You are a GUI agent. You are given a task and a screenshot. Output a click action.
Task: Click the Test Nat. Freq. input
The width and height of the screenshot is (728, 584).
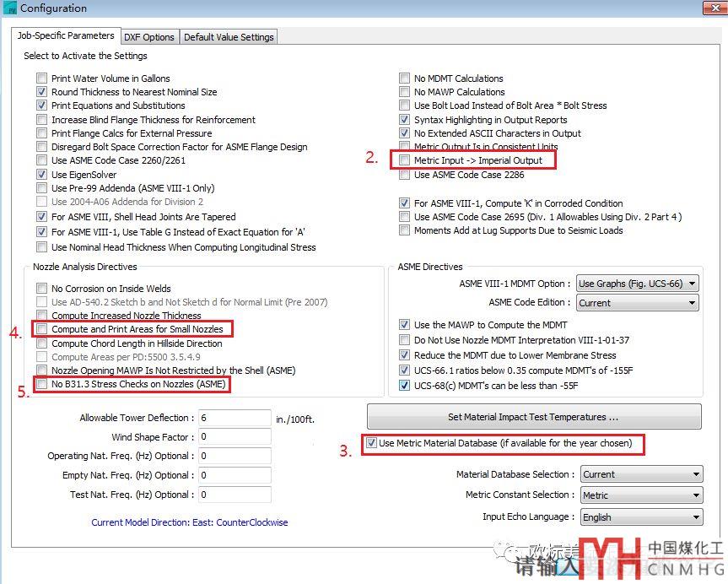[x=235, y=495]
